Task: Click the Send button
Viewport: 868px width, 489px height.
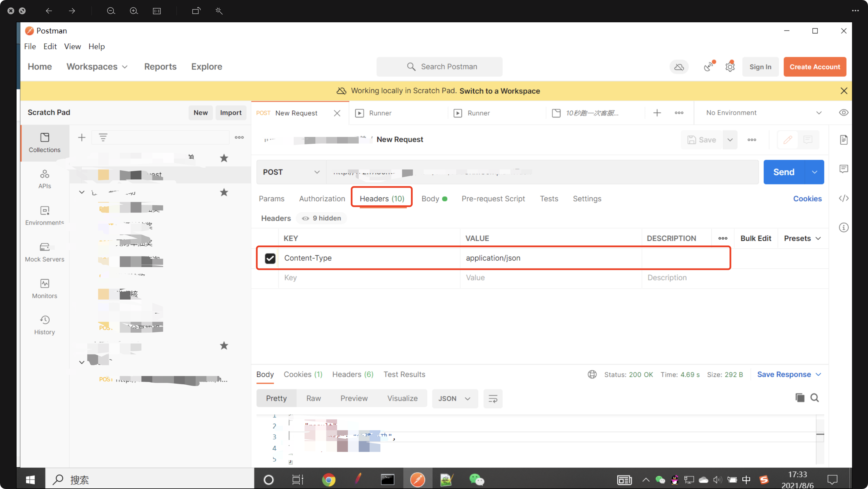Action: click(x=784, y=172)
